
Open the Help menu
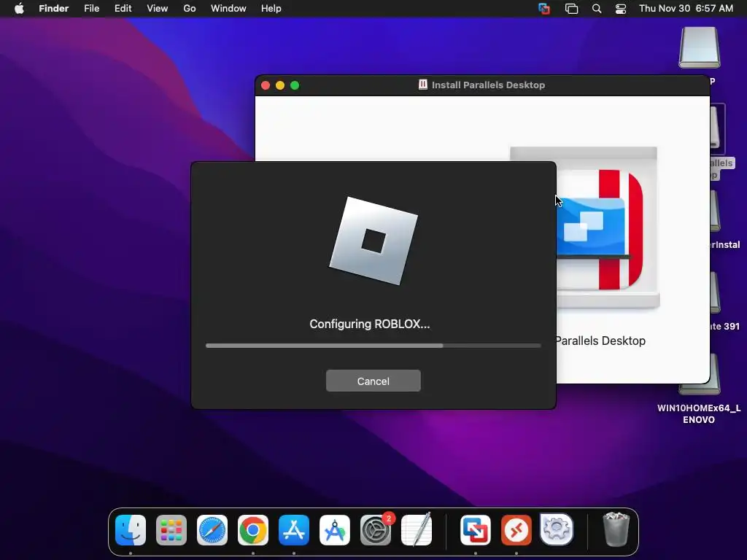click(x=271, y=8)
